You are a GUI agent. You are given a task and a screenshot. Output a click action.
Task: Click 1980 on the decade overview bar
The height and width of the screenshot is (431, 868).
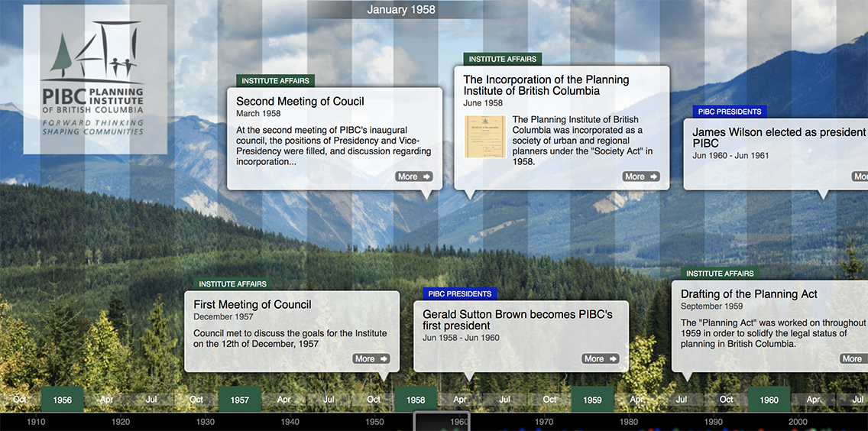point(628,422)
